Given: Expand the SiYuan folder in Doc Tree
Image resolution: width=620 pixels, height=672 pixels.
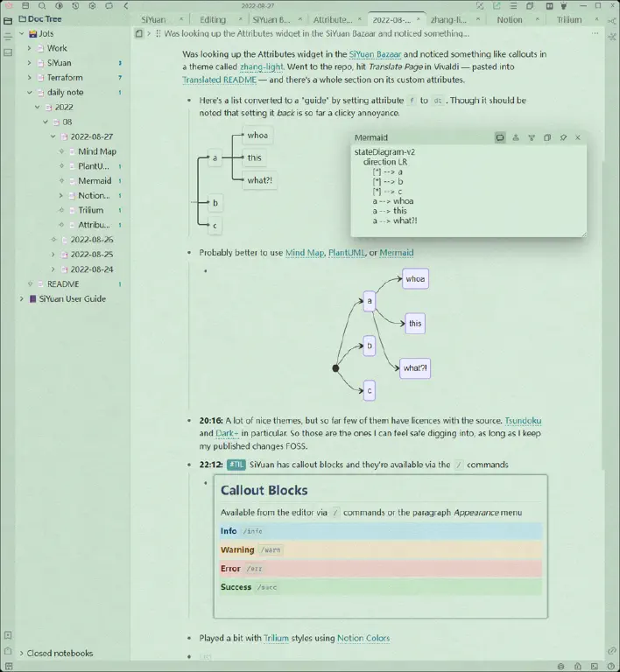Looking at the screenshot, I should [x=29, y=63].
